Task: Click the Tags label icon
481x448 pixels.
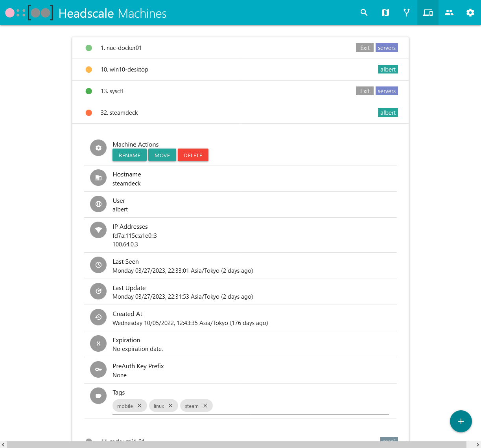Action: point(98,396)
